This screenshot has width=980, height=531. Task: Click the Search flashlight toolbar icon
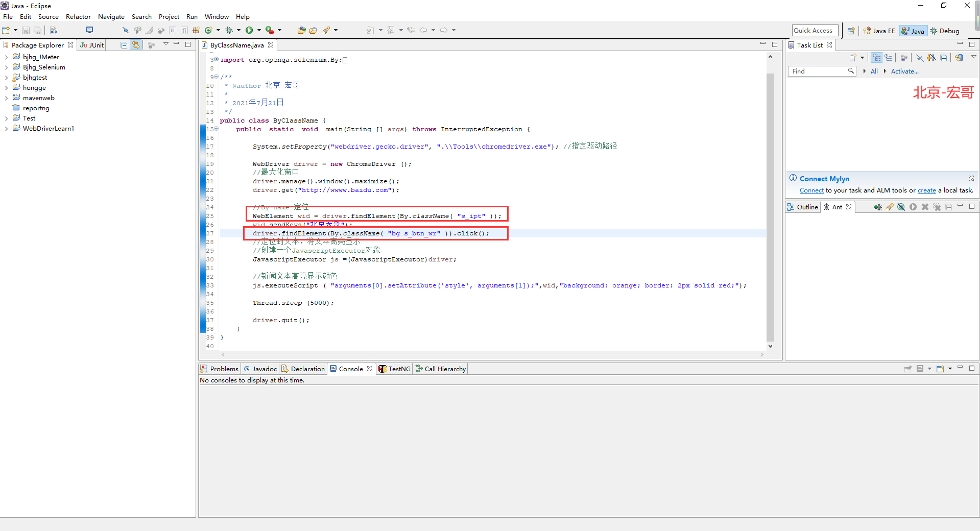coord(326,30)
